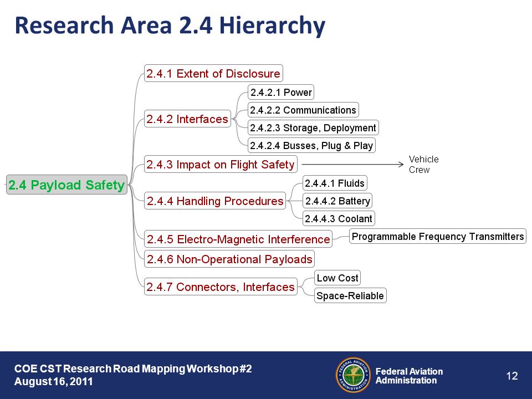Select the 2.4.2 Interfaces node
Viewport: 532px width, 399px height.
tap(187, 119)
